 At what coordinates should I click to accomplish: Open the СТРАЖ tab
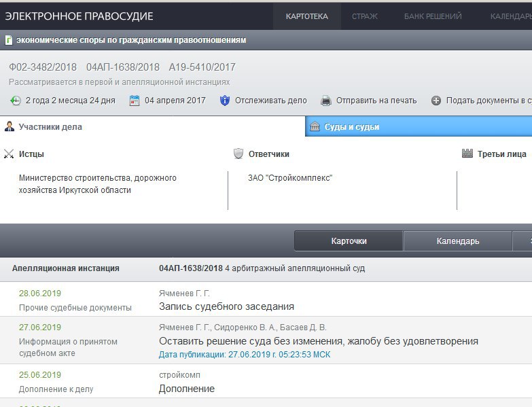click(x=365, y=16)
